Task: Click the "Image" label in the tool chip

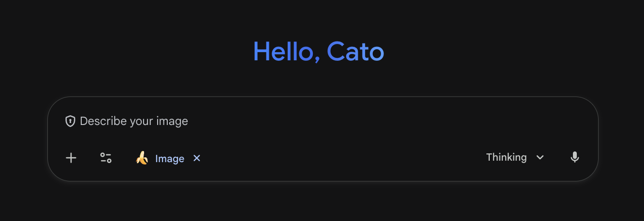Action: coord(170,159)
